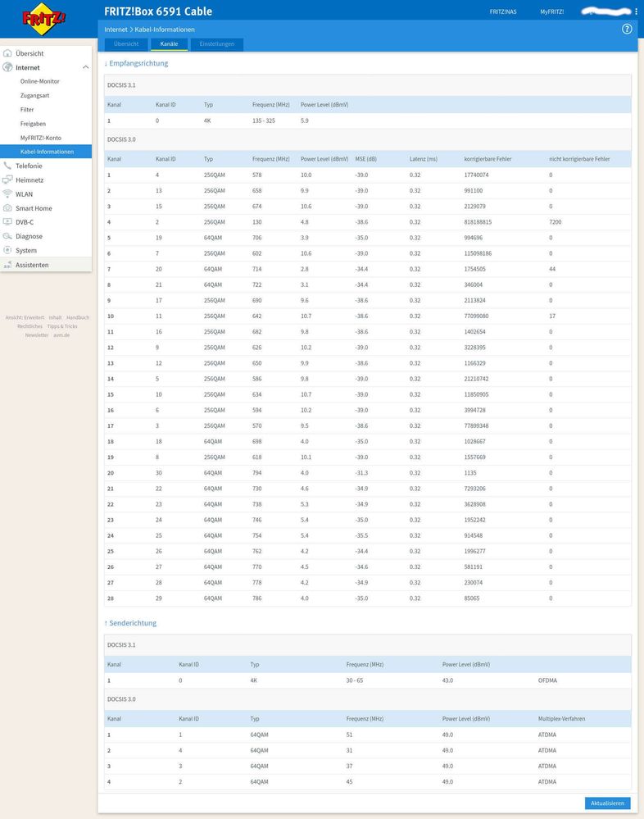Click the DVB-C monitor icon

click(x=7, y=222)
